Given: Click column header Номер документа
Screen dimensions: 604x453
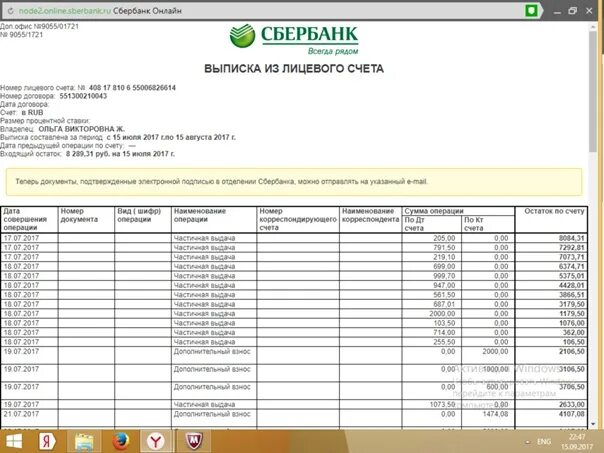Looking at the screenshot, I should click(79, 215).
